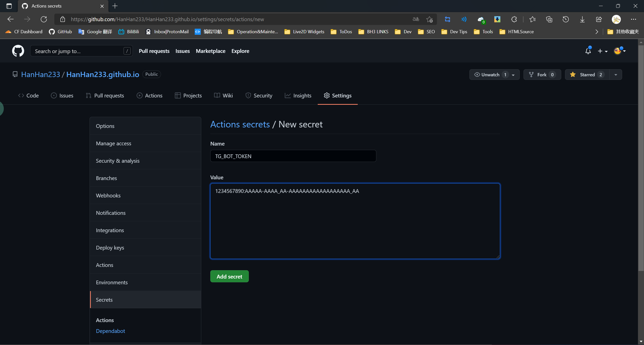Click the browser extensions icon row

coord(514,19)
